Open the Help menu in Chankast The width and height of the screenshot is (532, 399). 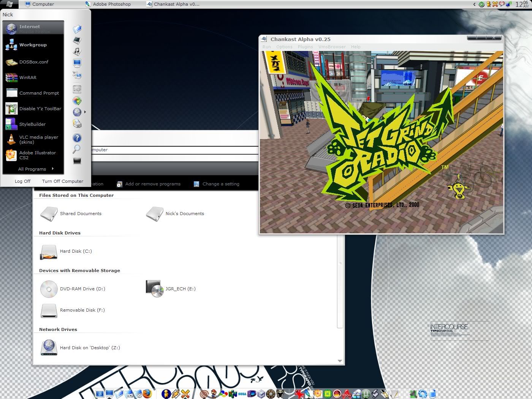[356, 47]
